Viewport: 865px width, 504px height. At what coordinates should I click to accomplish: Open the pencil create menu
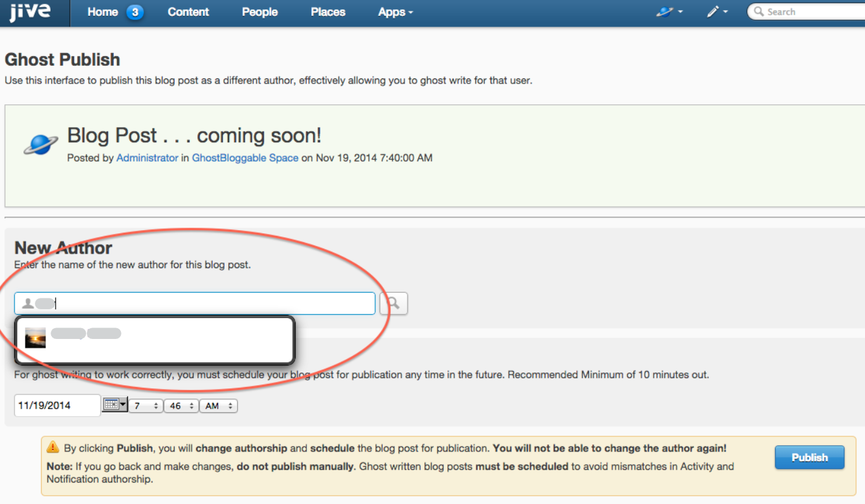click(717, 12)
